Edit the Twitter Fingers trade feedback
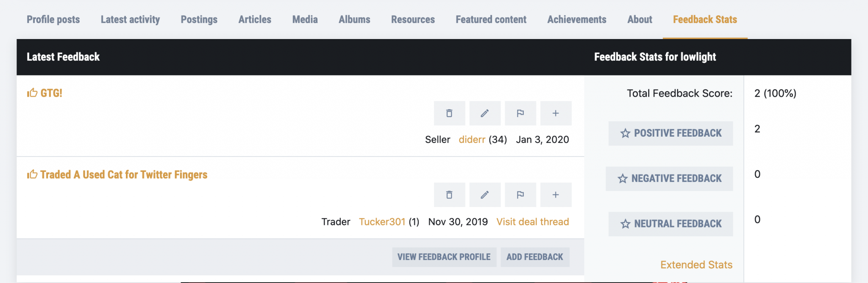868x283 pixels. pyautogui.click(x=485, y=195)
